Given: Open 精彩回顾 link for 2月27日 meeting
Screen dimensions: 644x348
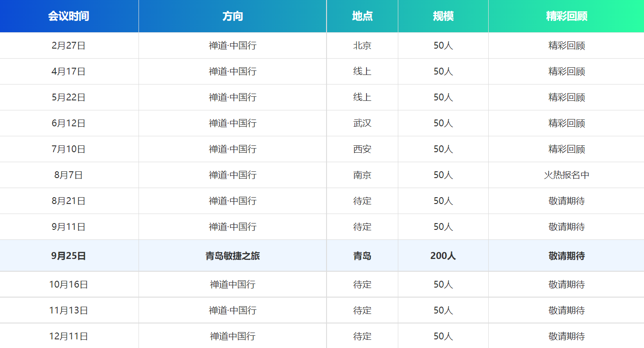Looking at the screenshot, I should point(566,45).
